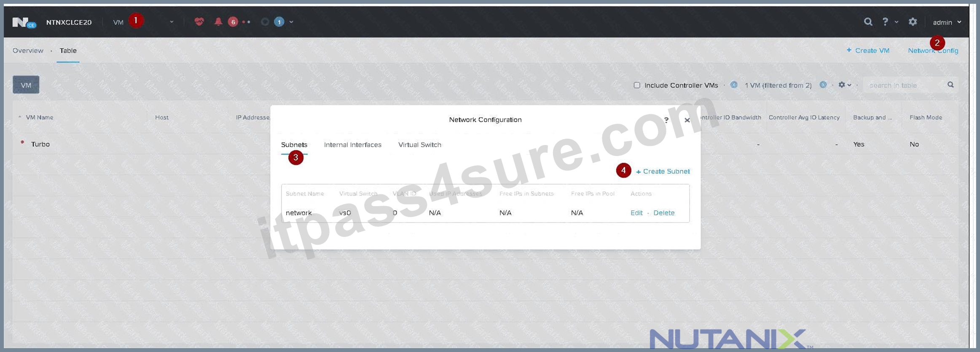The width and height of the screenshot is (980, 352).
Task: Switch to the Internal Interfaces tab
Action: point(352,145)
